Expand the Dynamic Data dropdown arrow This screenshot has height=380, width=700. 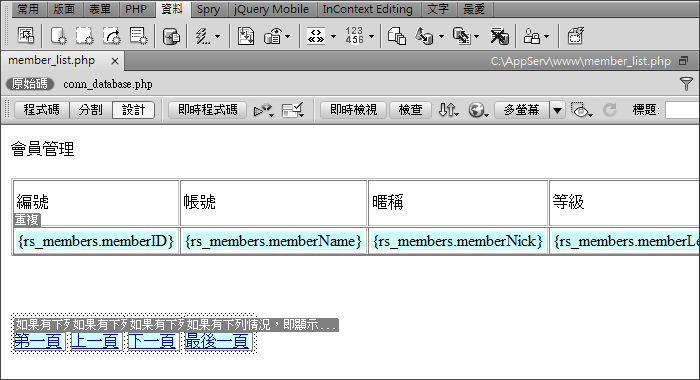[217, 37]
